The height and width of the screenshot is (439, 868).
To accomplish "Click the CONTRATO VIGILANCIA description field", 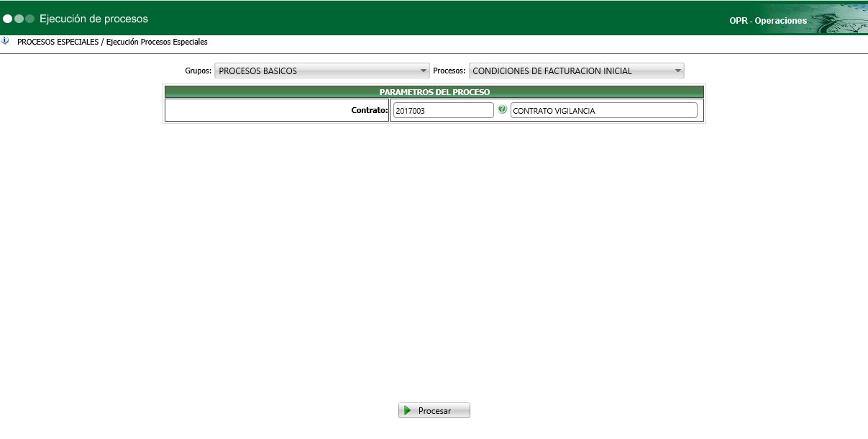I will point(603,110).
